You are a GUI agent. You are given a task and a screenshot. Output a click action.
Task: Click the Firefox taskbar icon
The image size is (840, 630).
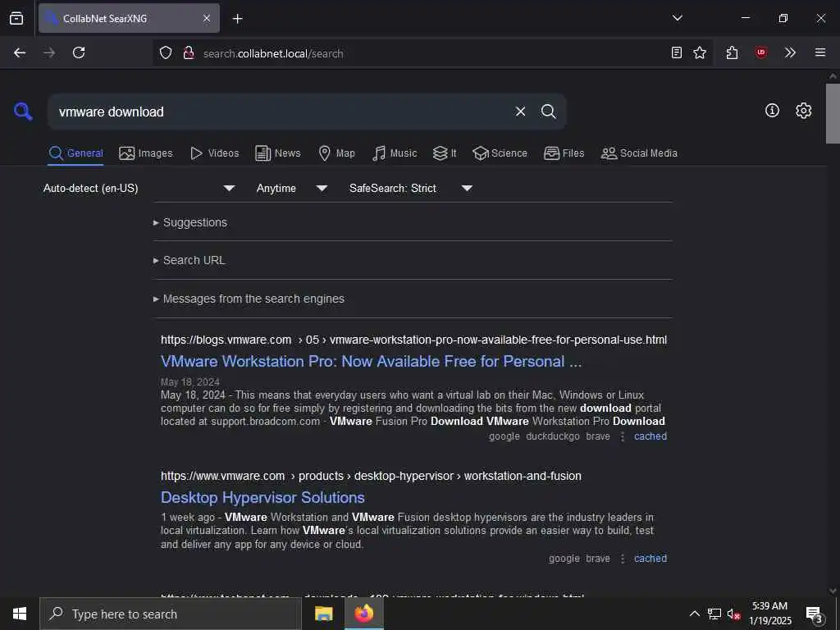(363, 614)
